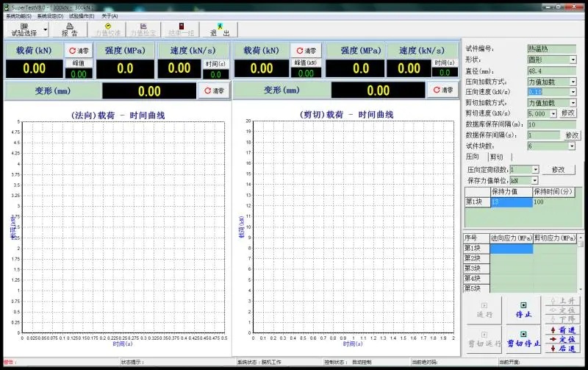The width and height of the screenshot is (588, 370).
Task: Open the 压向定荷级数 dropdown
Action: [x=536, y=170]
